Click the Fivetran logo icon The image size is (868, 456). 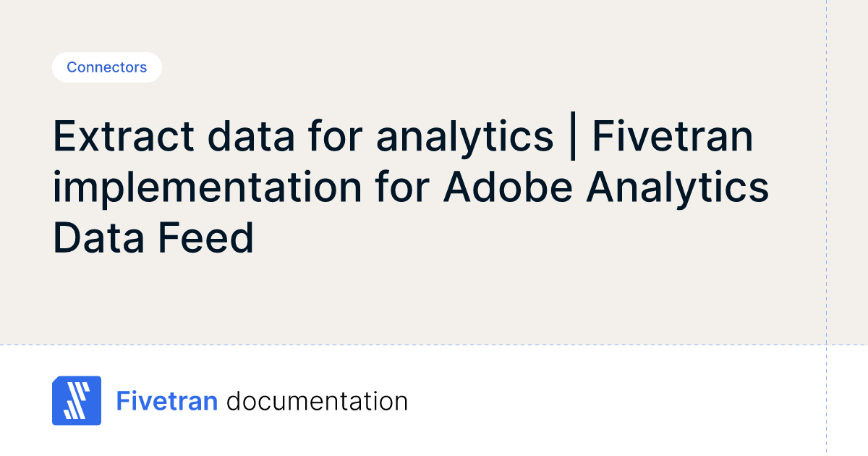(76, 400)
